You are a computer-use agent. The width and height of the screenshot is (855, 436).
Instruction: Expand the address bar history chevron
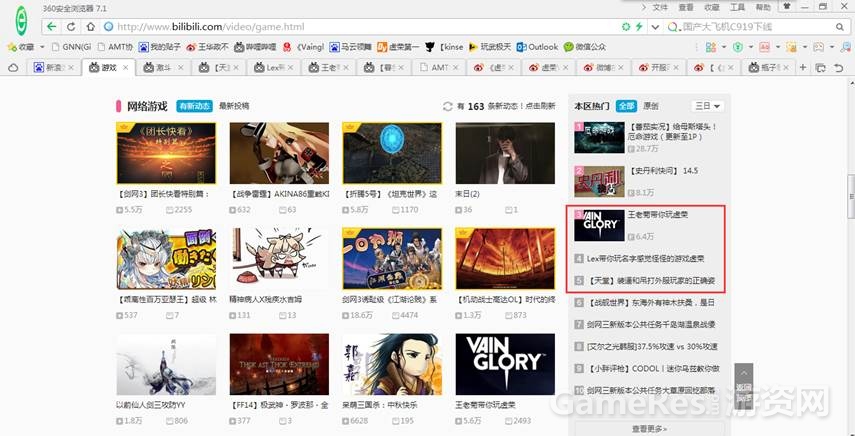point(656,27)
